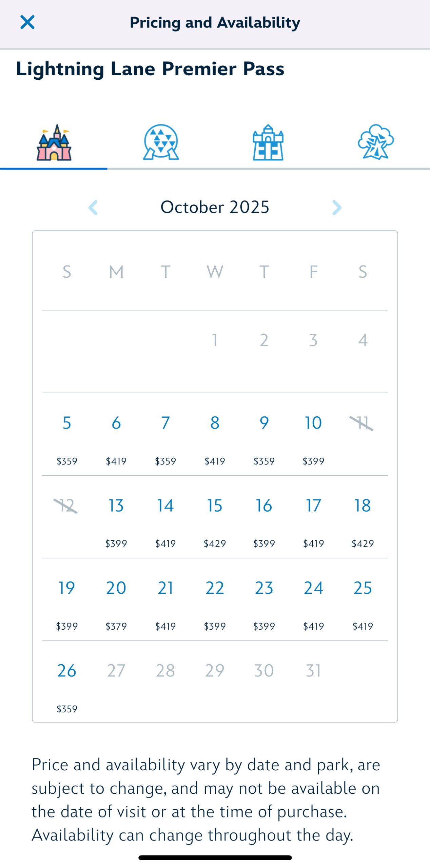Viewport: 430px width, 868px height.
Task: Open the Hollywood Studios tower park tab
Action: [268, 142]
